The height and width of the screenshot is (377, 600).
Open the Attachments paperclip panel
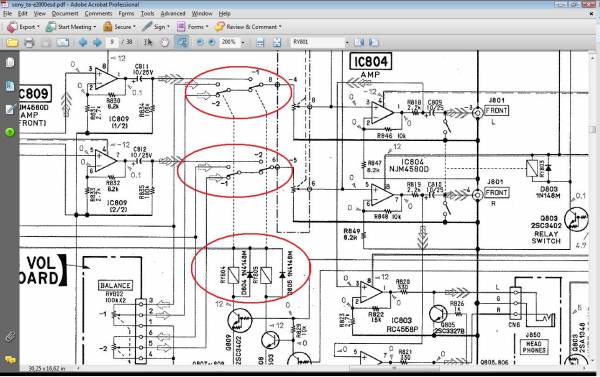[x=10, y=336]
